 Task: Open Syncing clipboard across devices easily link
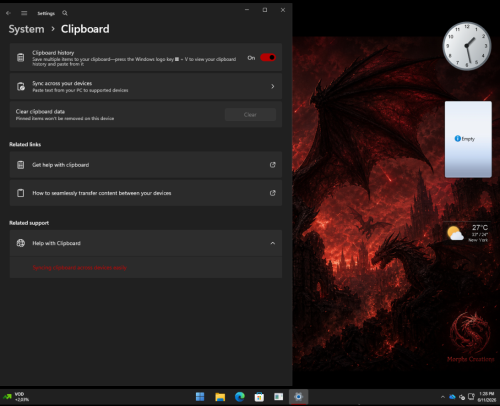click(79, 268)
